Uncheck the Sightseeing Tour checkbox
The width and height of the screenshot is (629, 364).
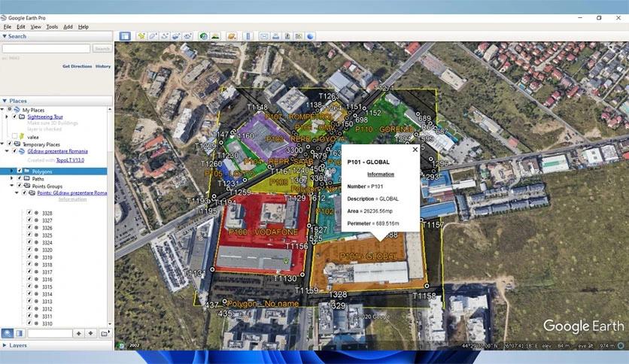click(x=15, y=117)
